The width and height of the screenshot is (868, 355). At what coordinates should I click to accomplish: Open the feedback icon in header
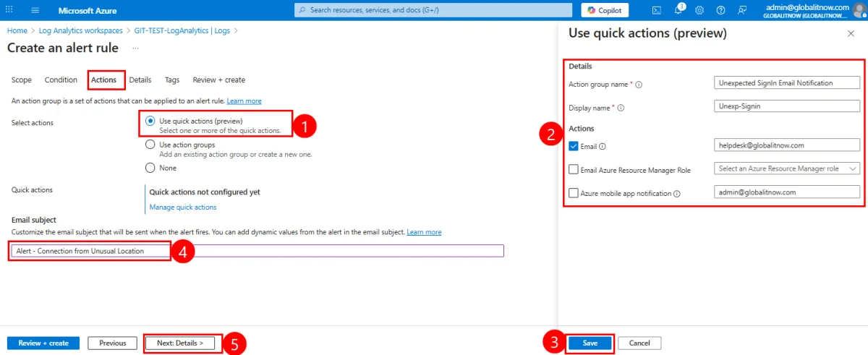point(742,10)
